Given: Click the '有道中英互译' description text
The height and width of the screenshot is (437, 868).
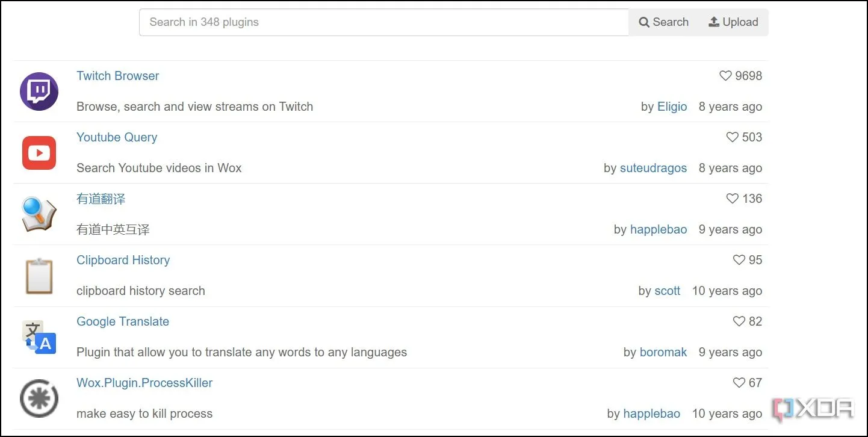Looking at the screenshot, I should [113, 229].
